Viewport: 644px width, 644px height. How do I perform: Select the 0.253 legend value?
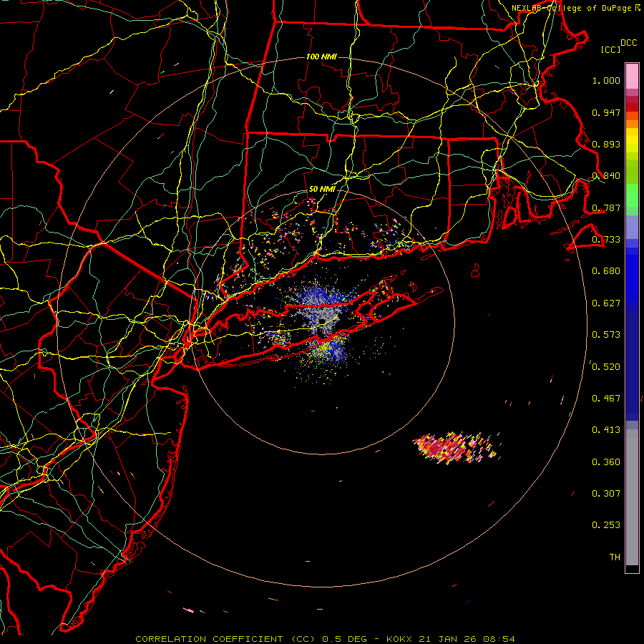coord(606,525)
